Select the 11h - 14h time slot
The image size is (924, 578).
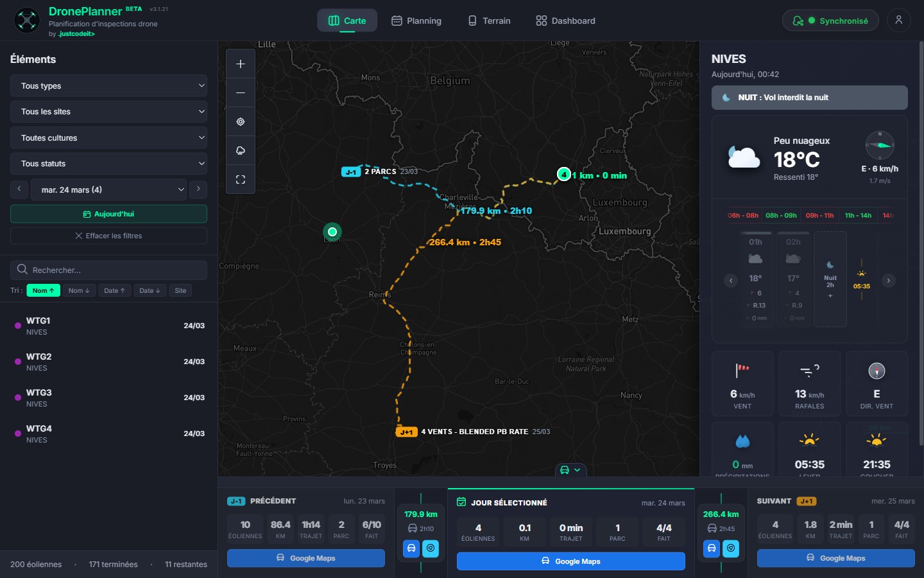coord(859,216)
